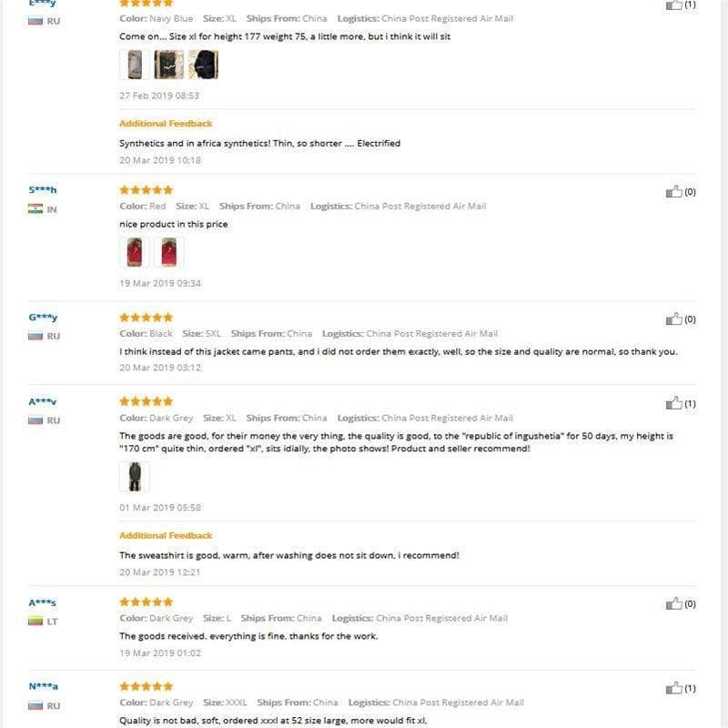The height and width of the screenshot is (728, 728).
Task: Like N***a's review about XXXL size
Action: (673, 688)
